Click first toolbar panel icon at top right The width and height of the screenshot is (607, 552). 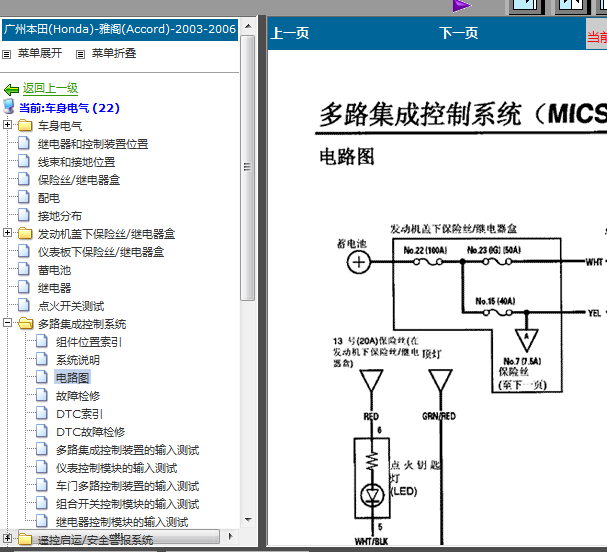click(526, 5)
